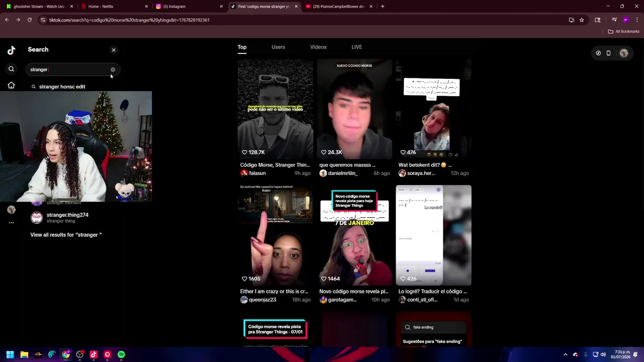The height and width of the screenshot is (362, 644).
Task: Expand the system tray hidden icons chevron
Action: (565, 354)
